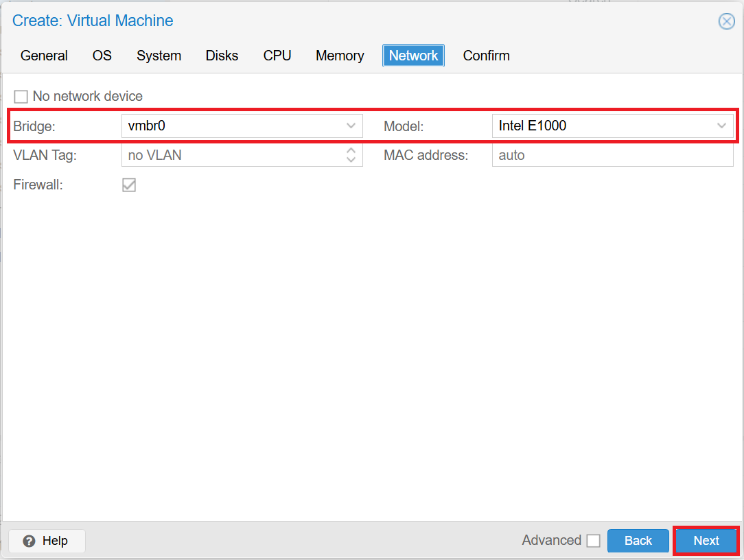Click the MAC address input field
The image size is (744, 560).
click(x=611, y=155)
